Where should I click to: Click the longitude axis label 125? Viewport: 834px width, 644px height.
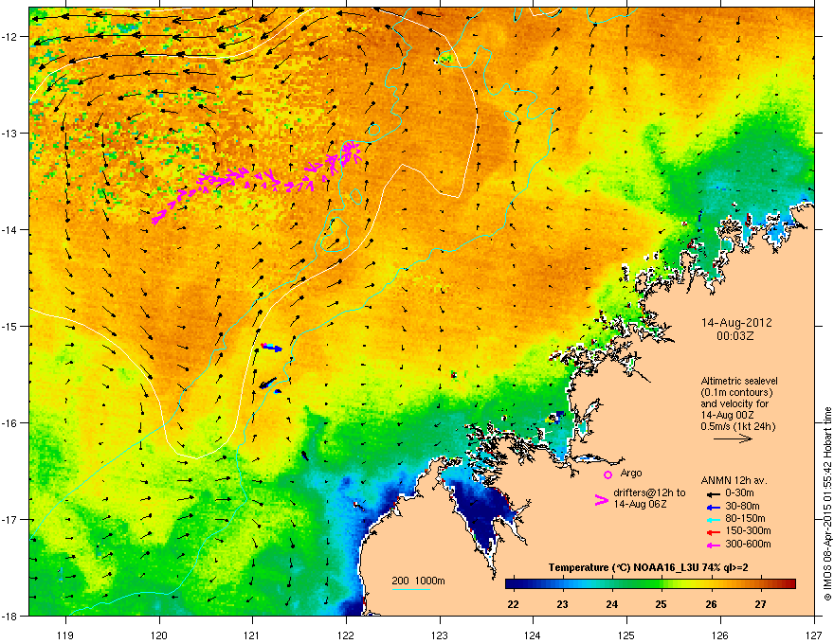point(626,635)
